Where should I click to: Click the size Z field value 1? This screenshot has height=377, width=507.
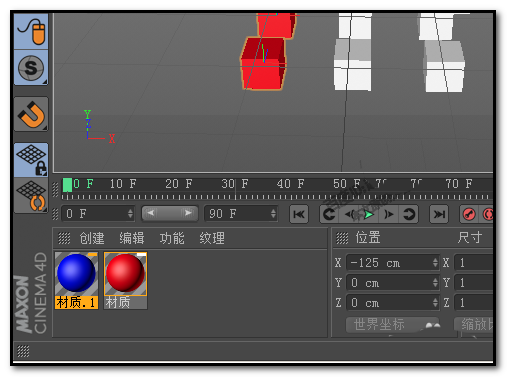(474, 303)
